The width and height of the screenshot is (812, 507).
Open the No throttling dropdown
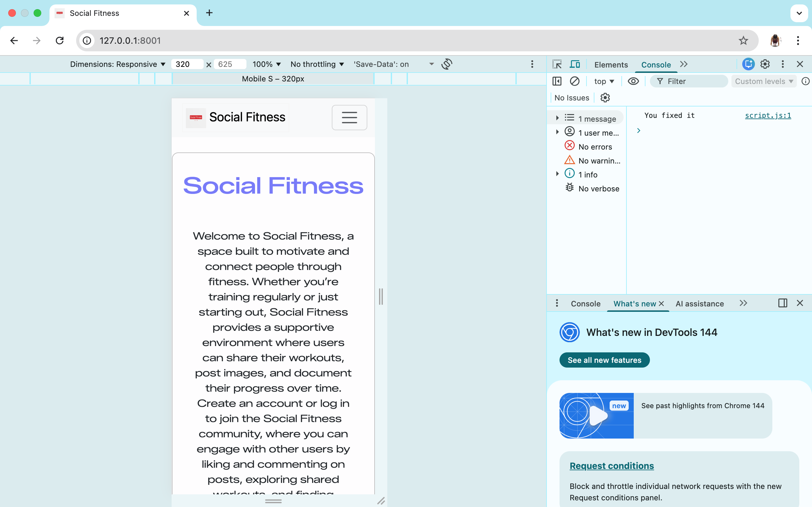[x=317, y=64]
